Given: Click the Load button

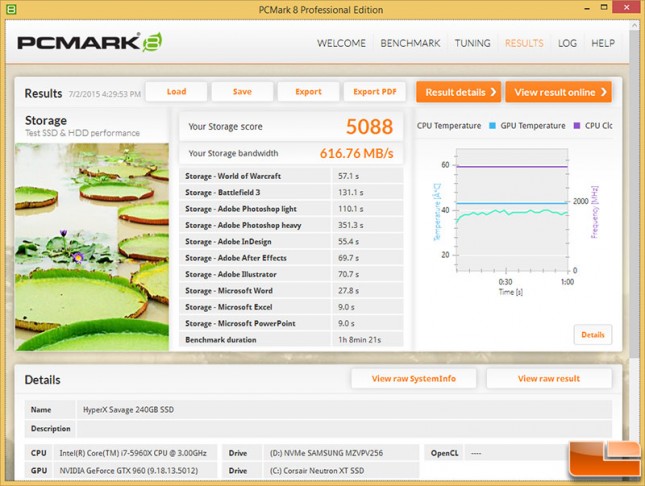Looking at the screenshot, I should [x=176, y=91].
